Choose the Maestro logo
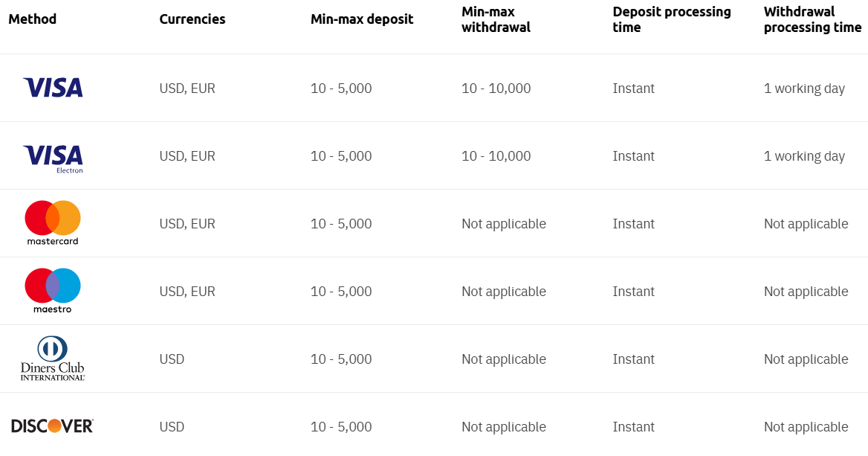This screenshot has height=456, width=868. (53, 290)
